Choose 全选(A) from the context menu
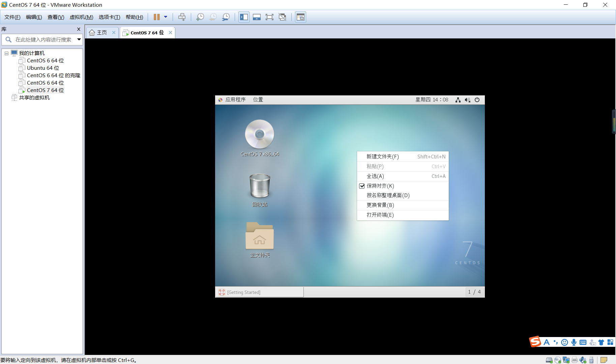The width and height of the screenshot is (616, 364). (403, 176)
